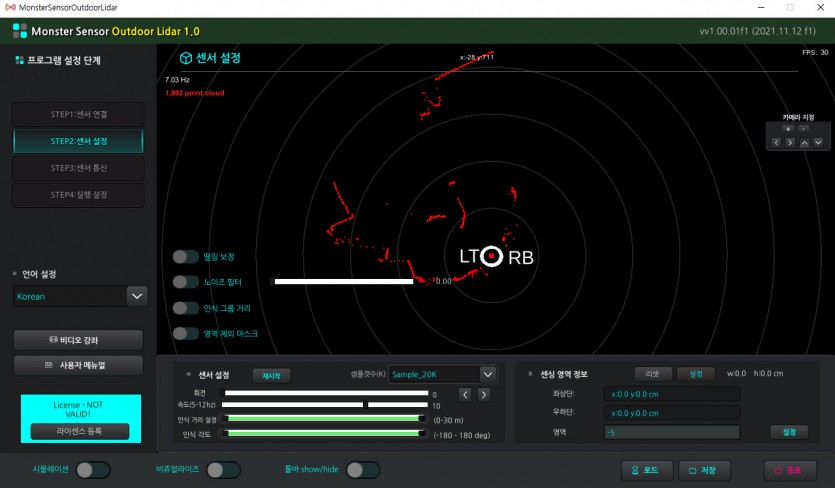Switch the 툴바 show/hide toggle
This screenshot has height=488, width=835.
[363, 470]
